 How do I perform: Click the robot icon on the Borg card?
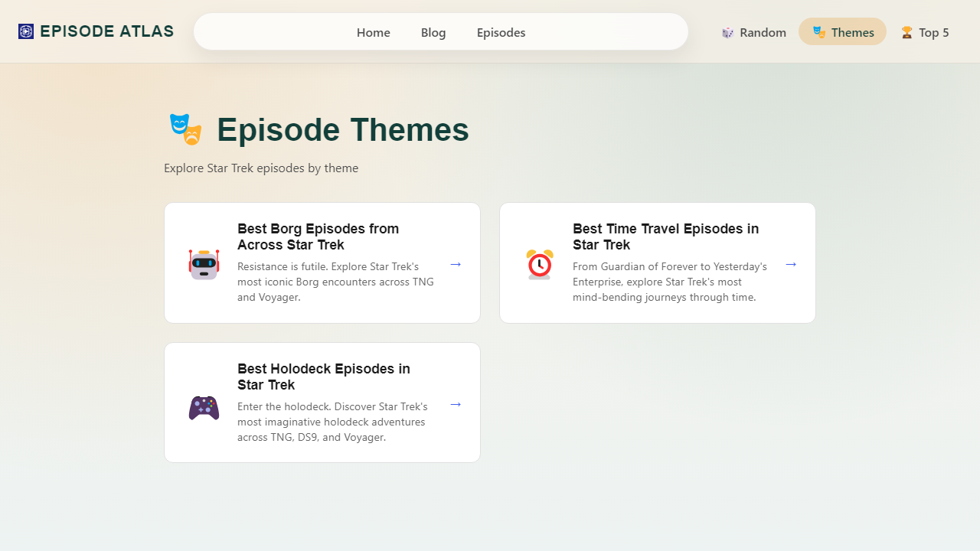[204, 263]
